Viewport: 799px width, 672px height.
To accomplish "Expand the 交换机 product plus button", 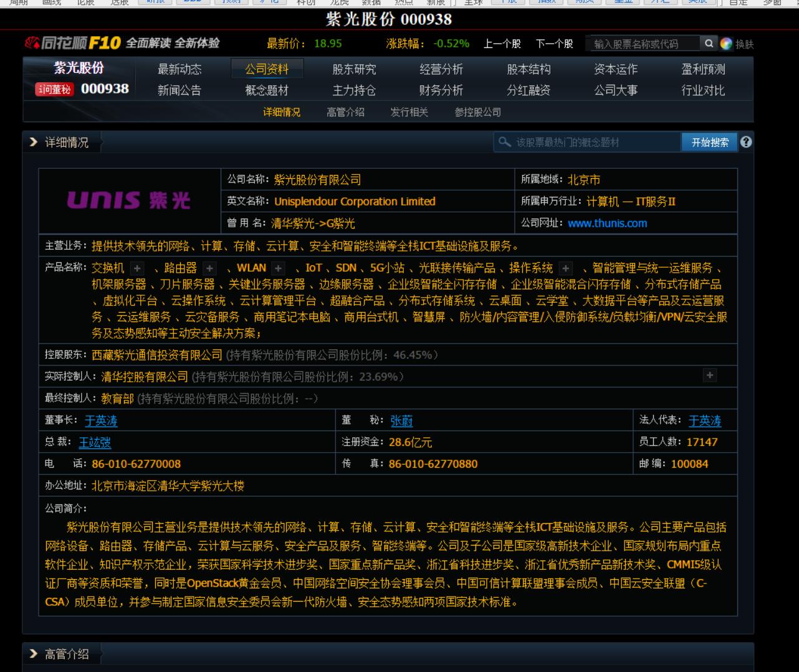I will (x=138, y=268).
